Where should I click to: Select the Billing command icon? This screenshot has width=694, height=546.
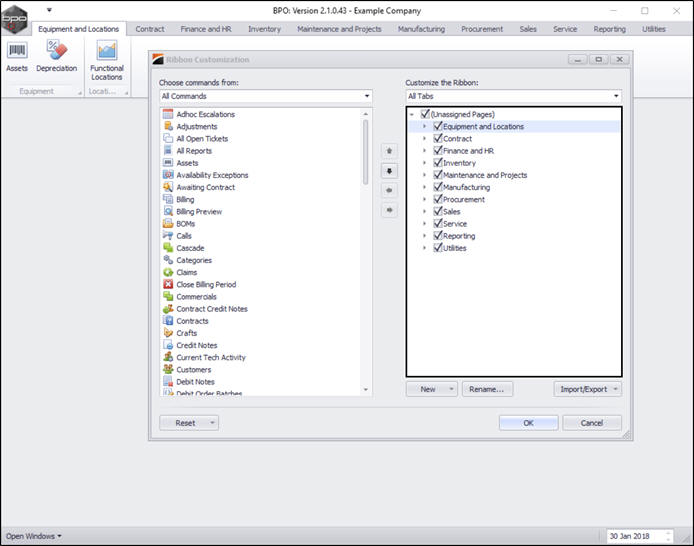click(168, 199)
